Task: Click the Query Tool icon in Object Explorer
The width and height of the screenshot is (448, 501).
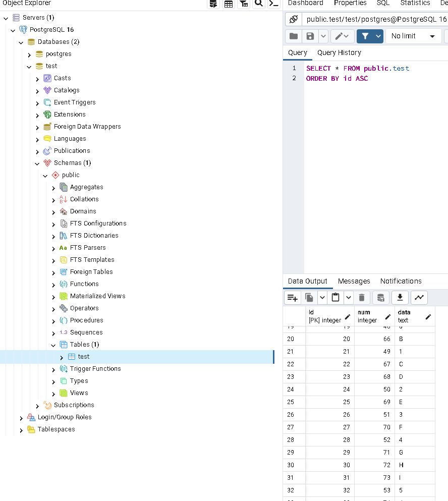Action: (x=213, y=4)
